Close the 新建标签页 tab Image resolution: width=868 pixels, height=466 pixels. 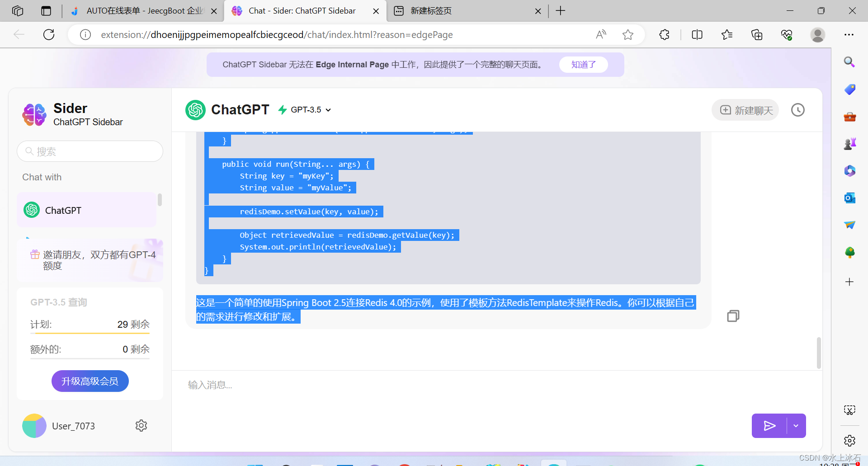coord(538,11)
